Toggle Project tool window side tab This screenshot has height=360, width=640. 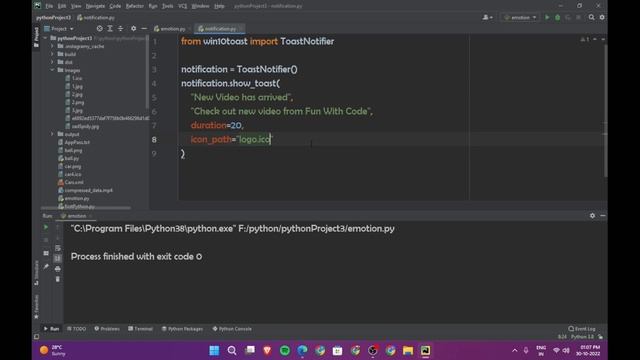(36, 37)
